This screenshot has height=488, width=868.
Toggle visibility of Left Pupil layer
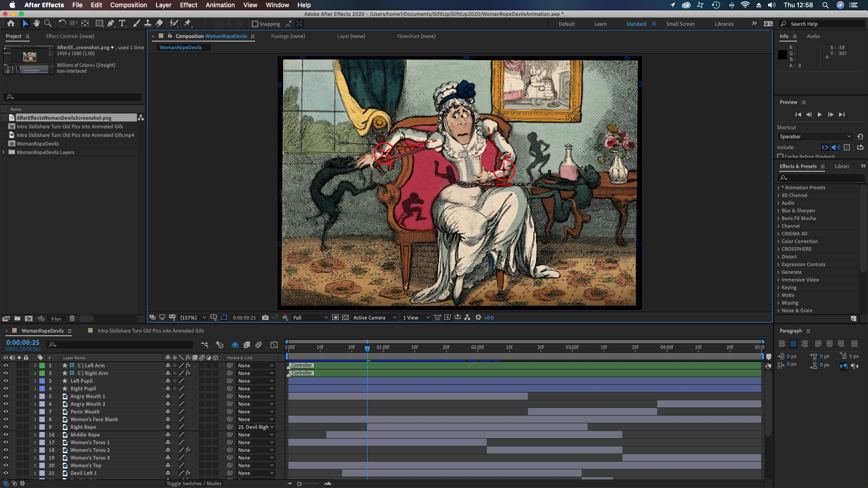(x=5, y=380)
